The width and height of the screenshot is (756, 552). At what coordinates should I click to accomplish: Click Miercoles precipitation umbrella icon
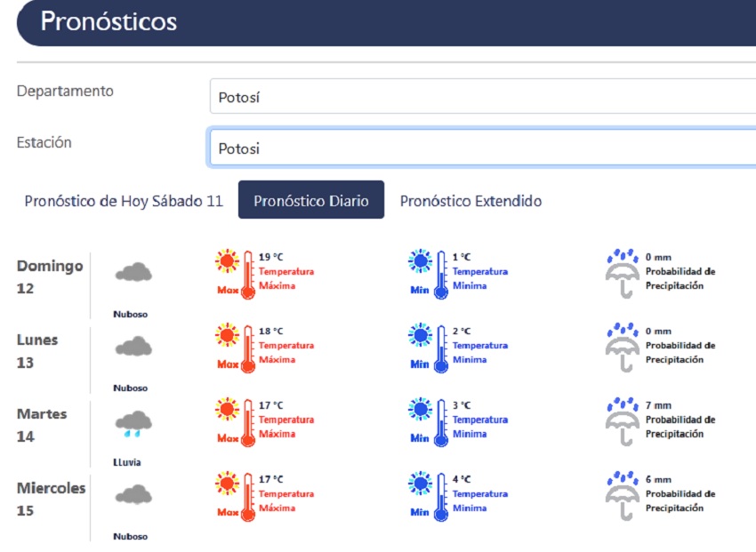pyautogui.click(x=623, y=495)
